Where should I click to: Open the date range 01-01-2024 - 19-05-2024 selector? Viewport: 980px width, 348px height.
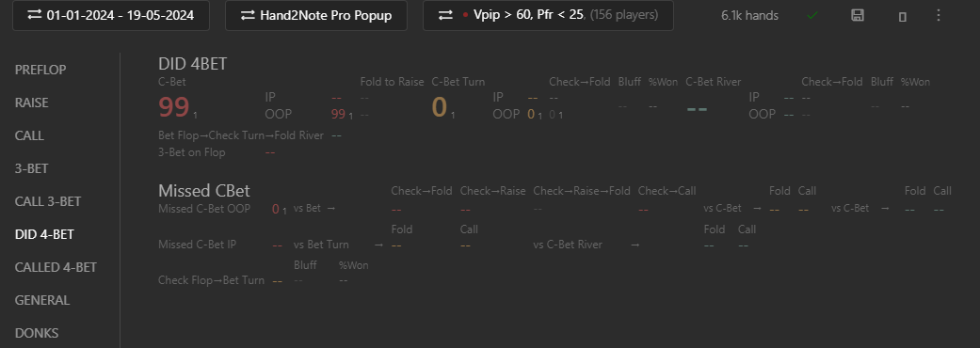point(112,15)
